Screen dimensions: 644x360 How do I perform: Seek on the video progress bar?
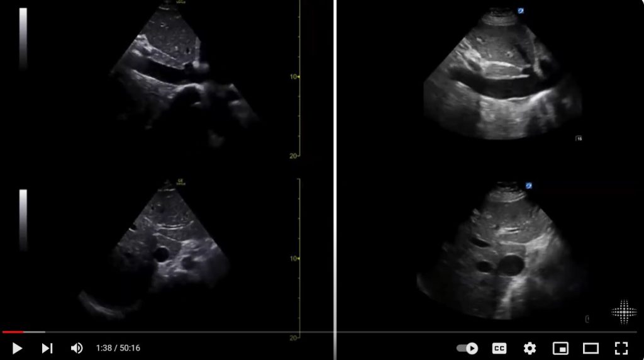314,332
